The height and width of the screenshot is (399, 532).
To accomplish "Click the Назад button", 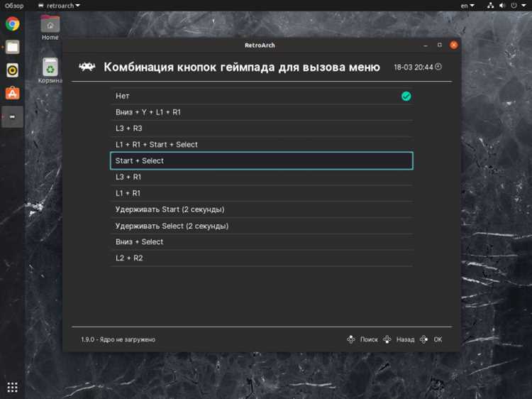I will pos(399,339).
